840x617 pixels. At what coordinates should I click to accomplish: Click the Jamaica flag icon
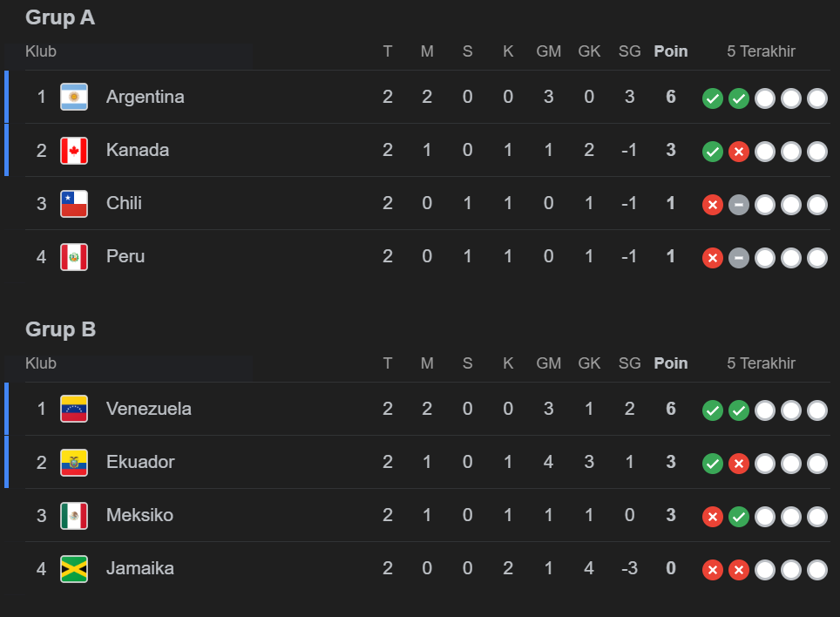(x=74, y=568)
